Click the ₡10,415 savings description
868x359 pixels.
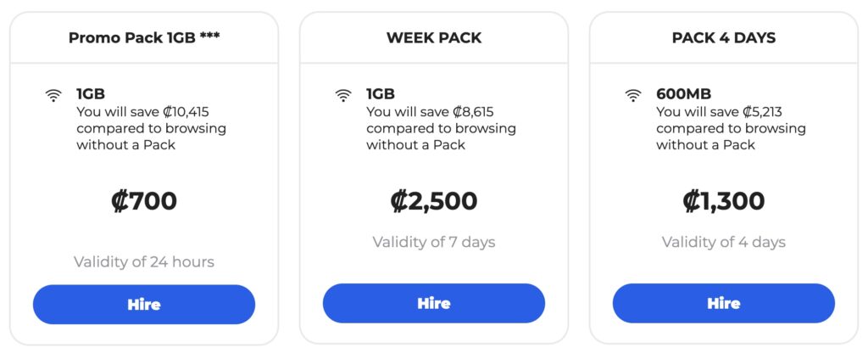coord(151,128)
